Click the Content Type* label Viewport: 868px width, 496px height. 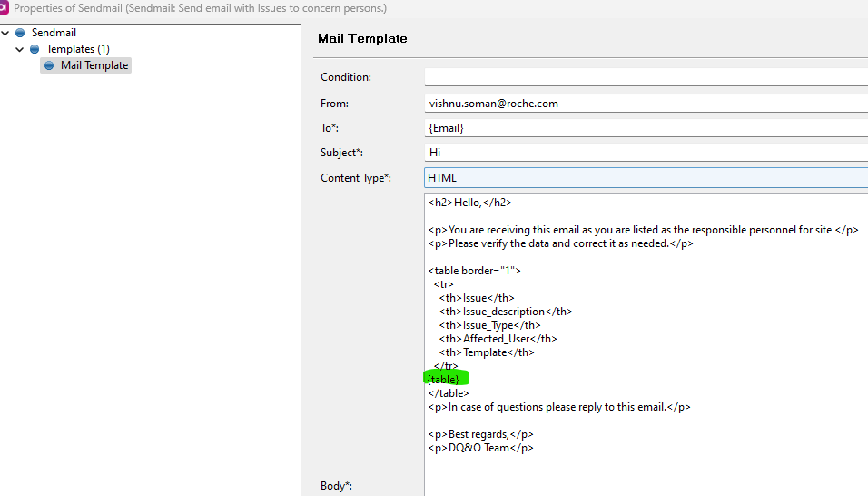pyautogui.click(x=356, y=178)
